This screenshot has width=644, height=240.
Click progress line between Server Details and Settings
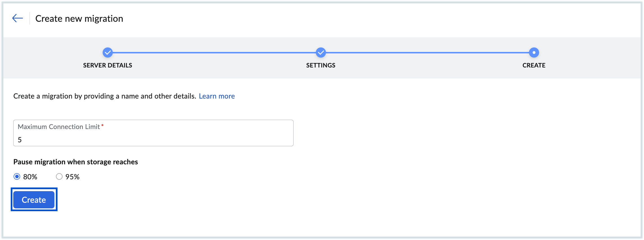214,53
